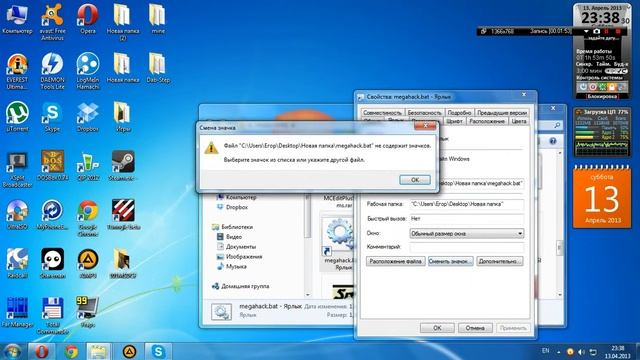
Task: Open Изображения library in Explorer
Action: pos(239,257)
